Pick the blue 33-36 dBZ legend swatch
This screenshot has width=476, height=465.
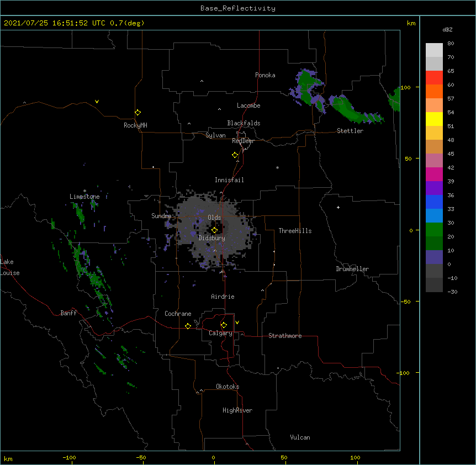[x=434, y=202]
